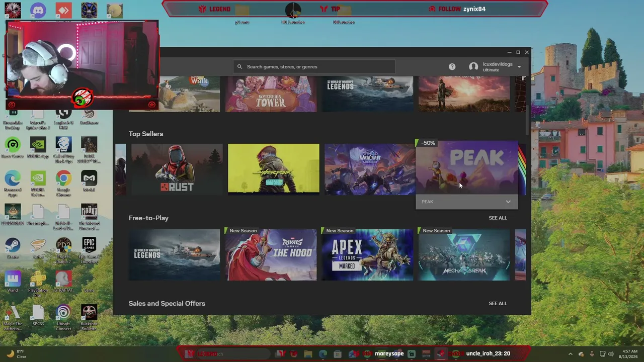Click the account avatar icon

coord(473,66)
